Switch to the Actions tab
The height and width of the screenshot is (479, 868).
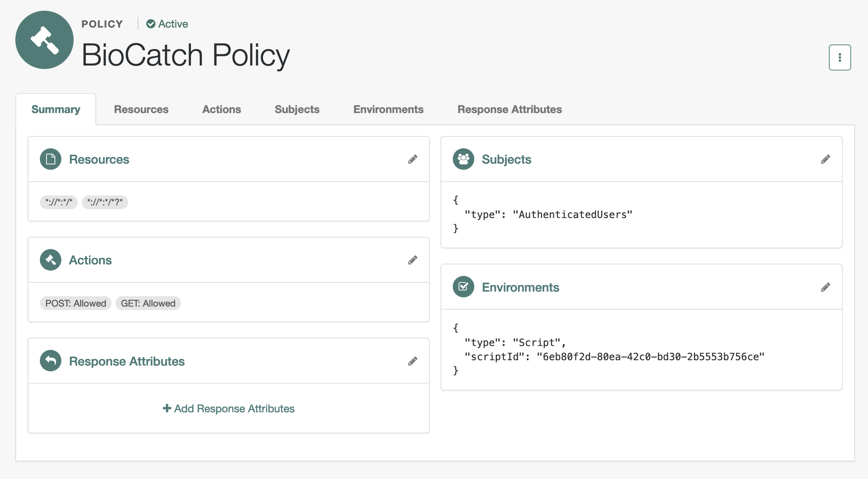[x=221, y=109]
